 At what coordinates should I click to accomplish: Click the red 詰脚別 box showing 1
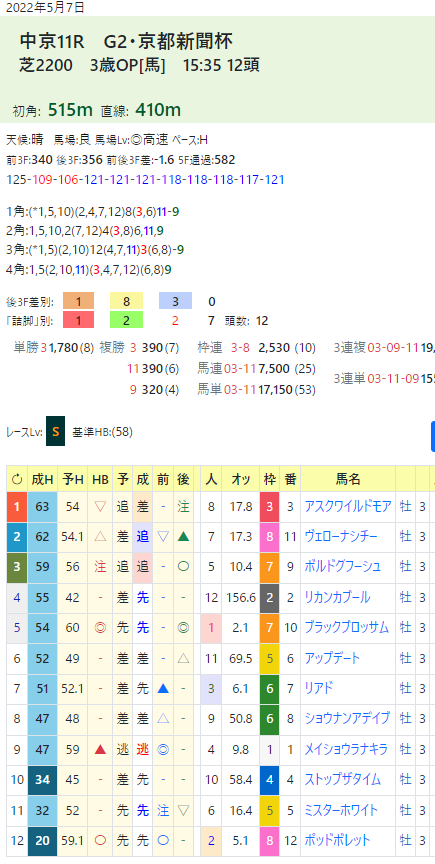(78, 320)
